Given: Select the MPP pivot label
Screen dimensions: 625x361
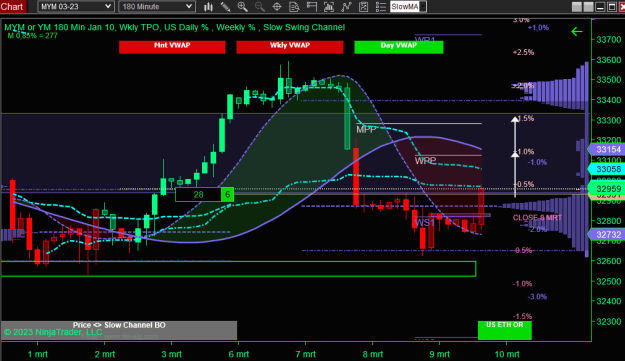Looking at the screenshot, I should click(366, 129).
